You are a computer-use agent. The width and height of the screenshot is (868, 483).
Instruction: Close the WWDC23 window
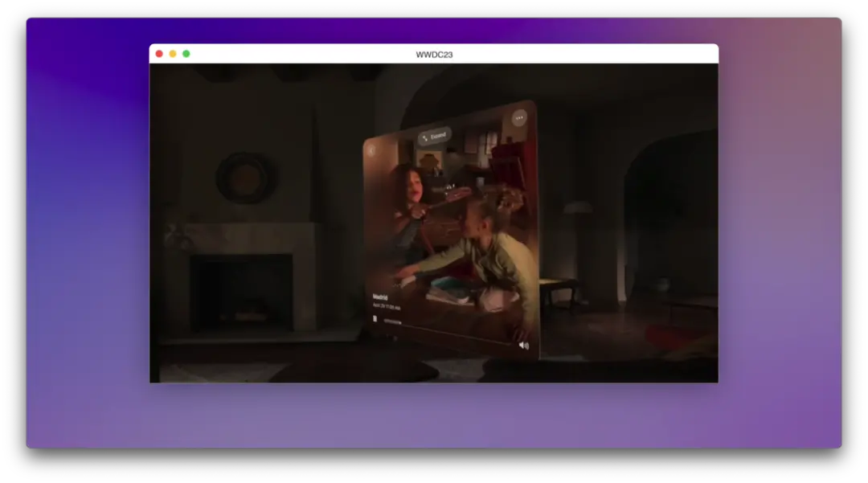[159, 54]
